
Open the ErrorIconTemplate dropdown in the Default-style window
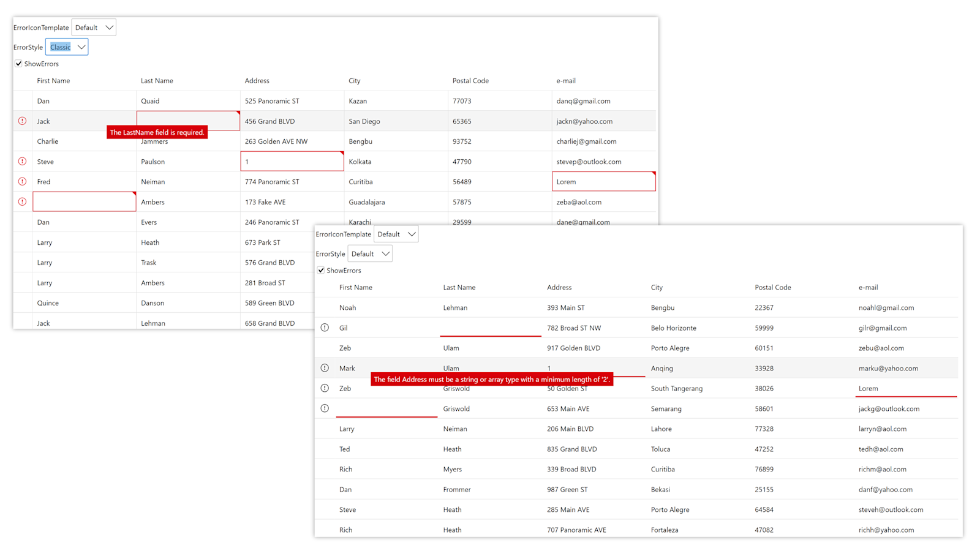pyautogui.click(x=396, y=234)
